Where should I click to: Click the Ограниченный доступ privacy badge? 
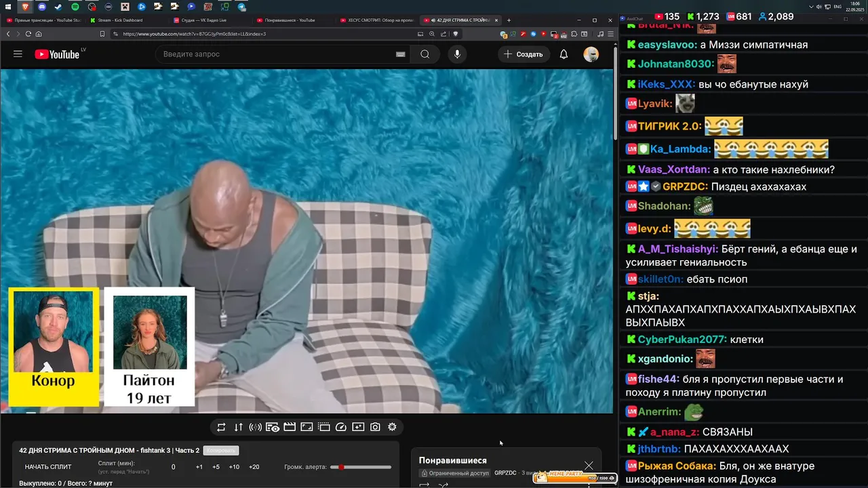click(x=455, y=473)
